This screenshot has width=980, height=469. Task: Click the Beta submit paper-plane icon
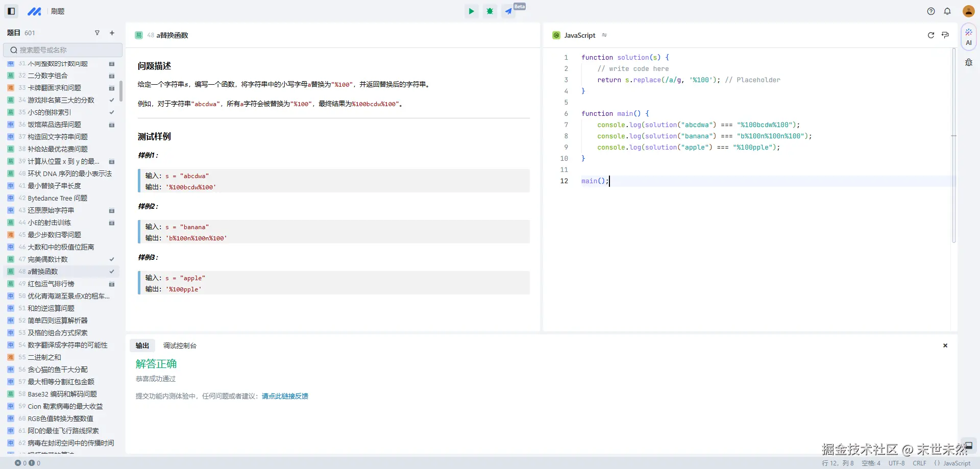(x=508, y=11)
